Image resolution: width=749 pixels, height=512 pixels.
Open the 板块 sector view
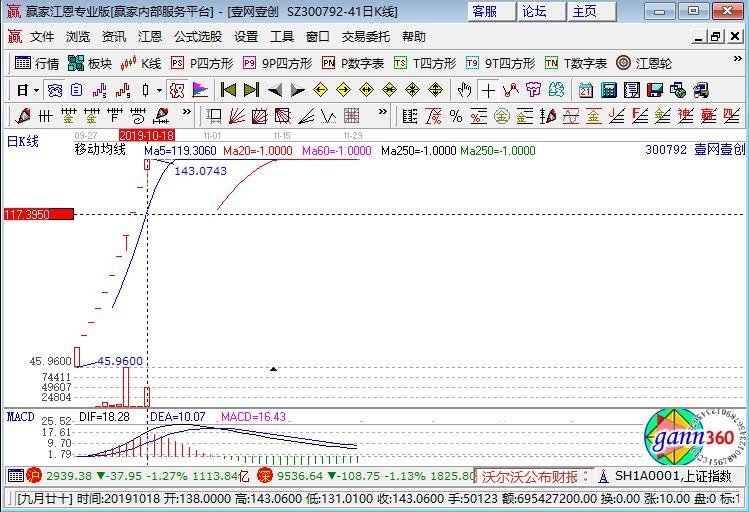point(90,63)
